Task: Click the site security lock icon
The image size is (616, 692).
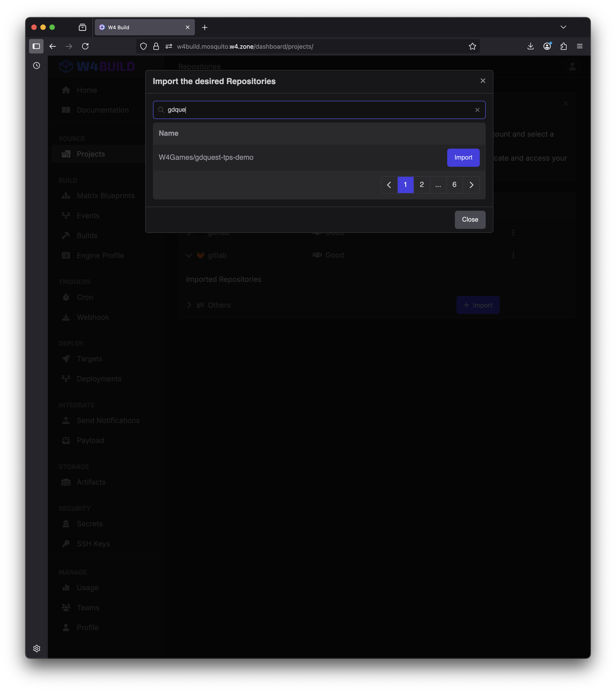Action: [156, 46]
